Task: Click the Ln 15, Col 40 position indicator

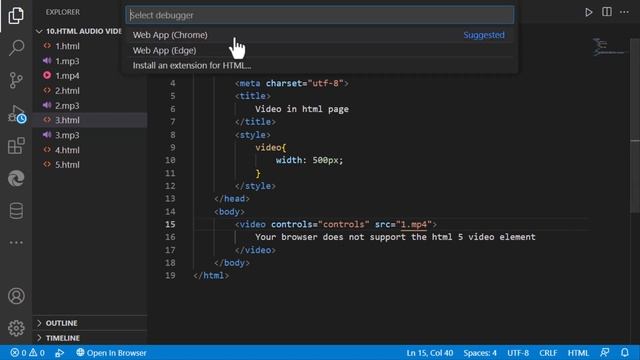Action: pos(429,353)
